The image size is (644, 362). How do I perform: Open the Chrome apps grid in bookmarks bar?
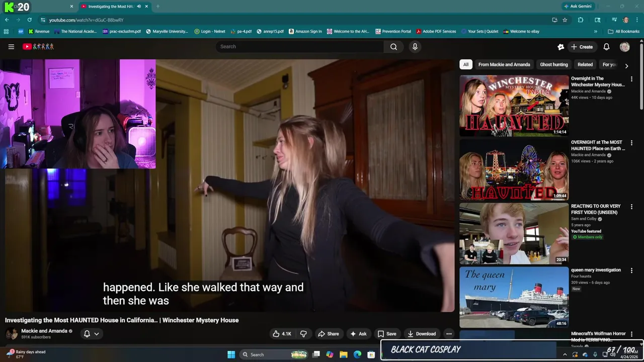pyautogui.click(x=6, y=31)
